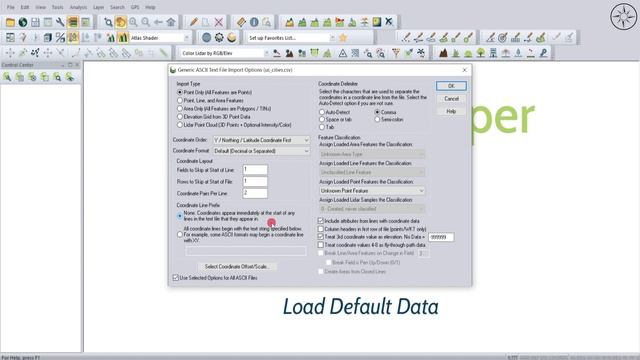This screenshot has height=360, width=640.
Task: Open Color Lidar by RGB/Elev dropdown
Action: pos(225,53)
